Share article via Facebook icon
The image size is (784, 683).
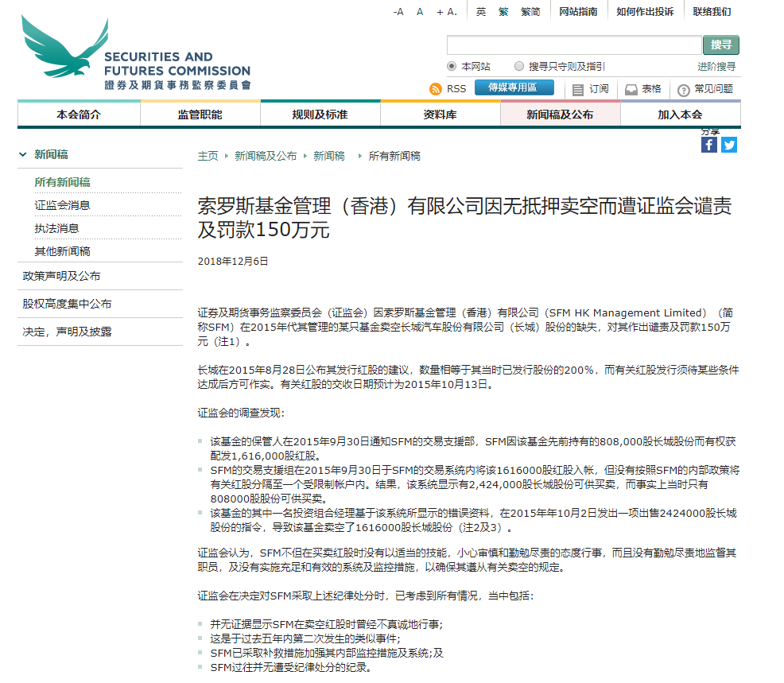click(x=708, y=145)
